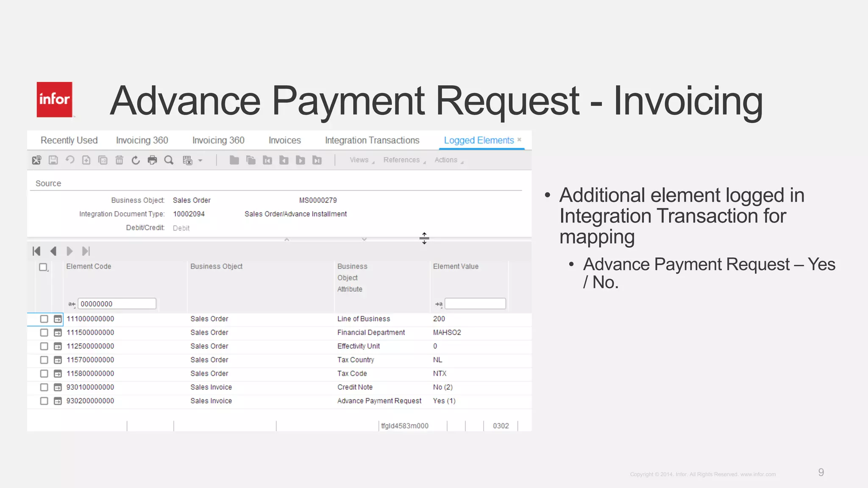Click the Find magnifier icon

point(169,160)
